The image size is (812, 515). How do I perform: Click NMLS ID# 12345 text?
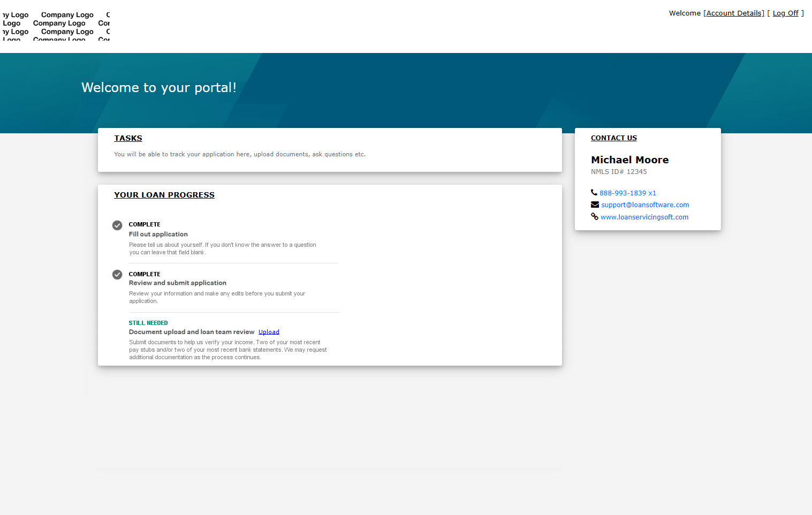pos(618,171)
